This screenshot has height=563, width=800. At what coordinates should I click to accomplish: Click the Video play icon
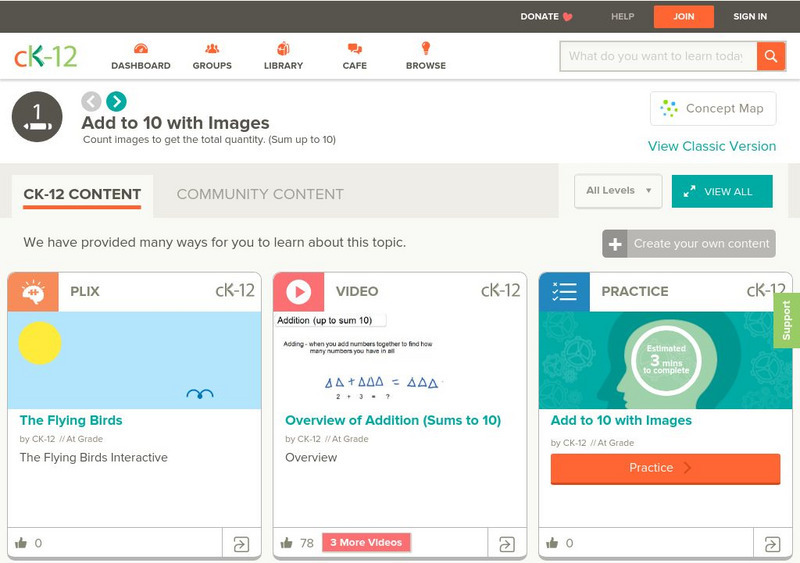tap(298, 292)
